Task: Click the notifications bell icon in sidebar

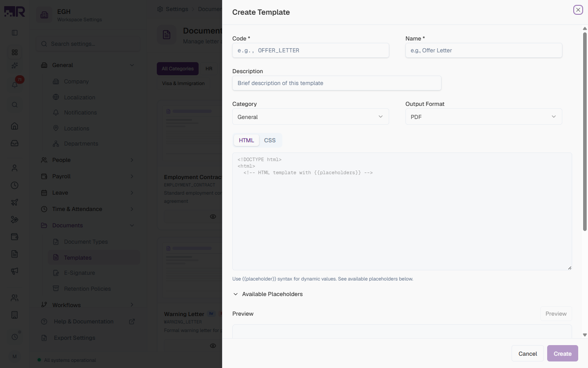Action: tap(15, 85)
